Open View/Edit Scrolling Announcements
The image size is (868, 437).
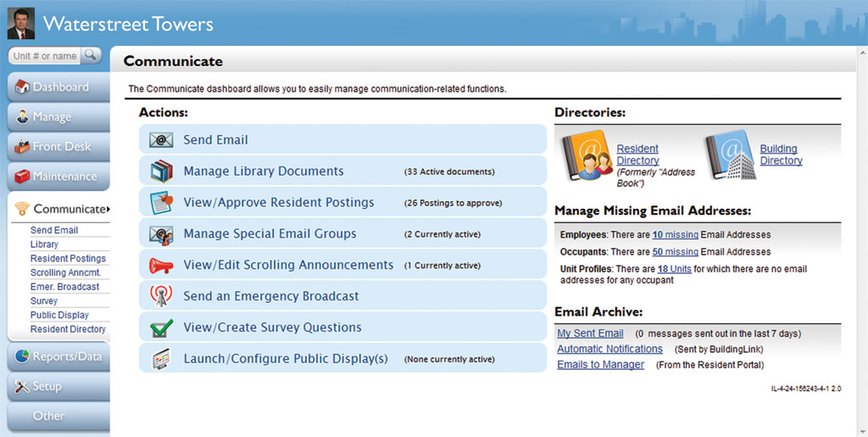point(342,265)
